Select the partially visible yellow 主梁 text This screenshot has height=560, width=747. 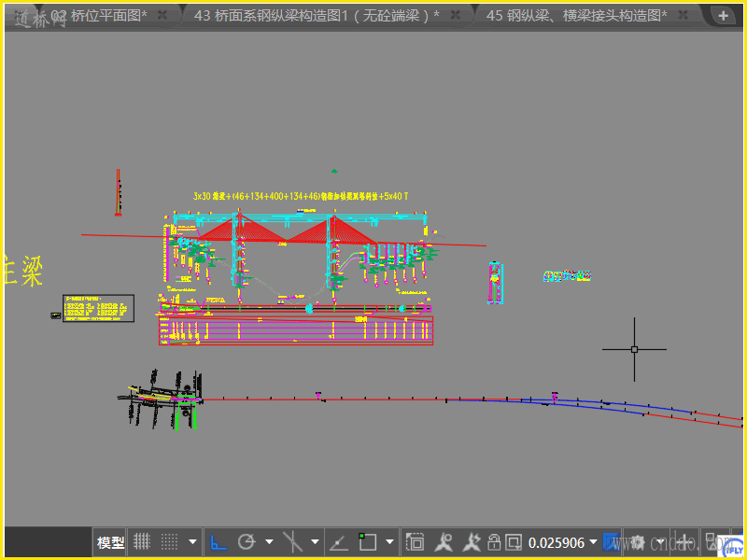coord(24,273)
